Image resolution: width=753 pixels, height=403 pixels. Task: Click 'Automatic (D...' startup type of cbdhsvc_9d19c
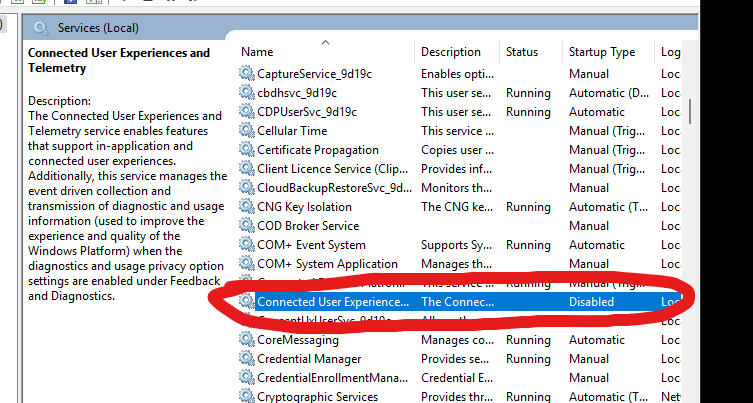609,93
